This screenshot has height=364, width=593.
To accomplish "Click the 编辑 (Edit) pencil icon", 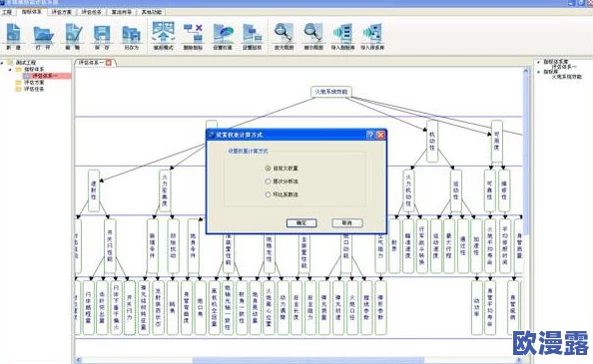I will pyautogui.click(x=73, y=33).
